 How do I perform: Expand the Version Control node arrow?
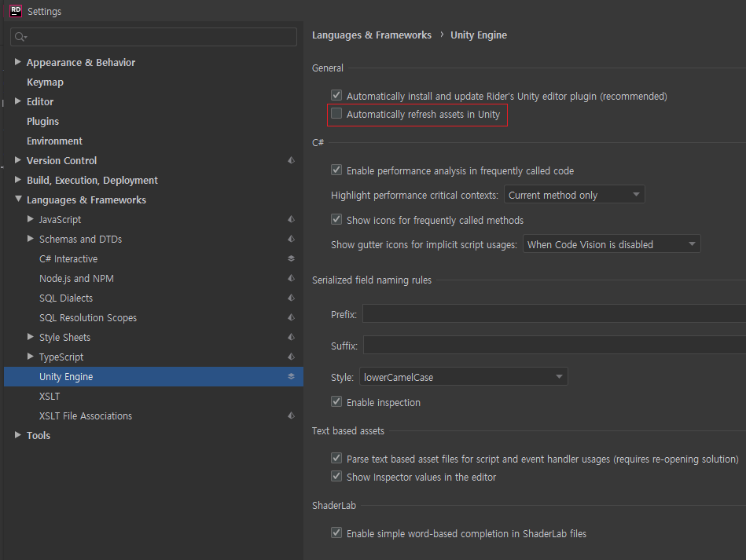point(17,160)
